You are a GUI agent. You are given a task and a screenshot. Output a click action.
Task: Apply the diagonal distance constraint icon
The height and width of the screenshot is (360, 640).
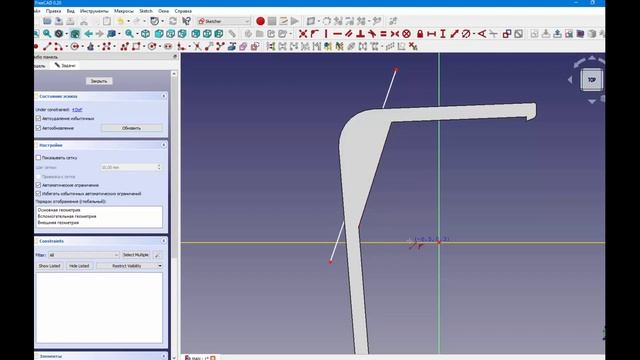click(454, 34)
